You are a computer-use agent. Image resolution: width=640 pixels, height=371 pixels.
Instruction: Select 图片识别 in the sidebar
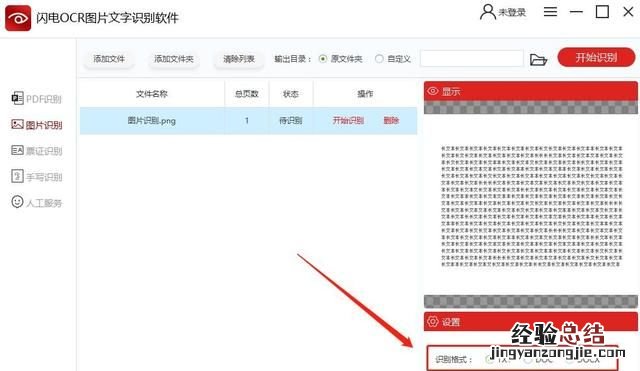[x=36, y=125]
